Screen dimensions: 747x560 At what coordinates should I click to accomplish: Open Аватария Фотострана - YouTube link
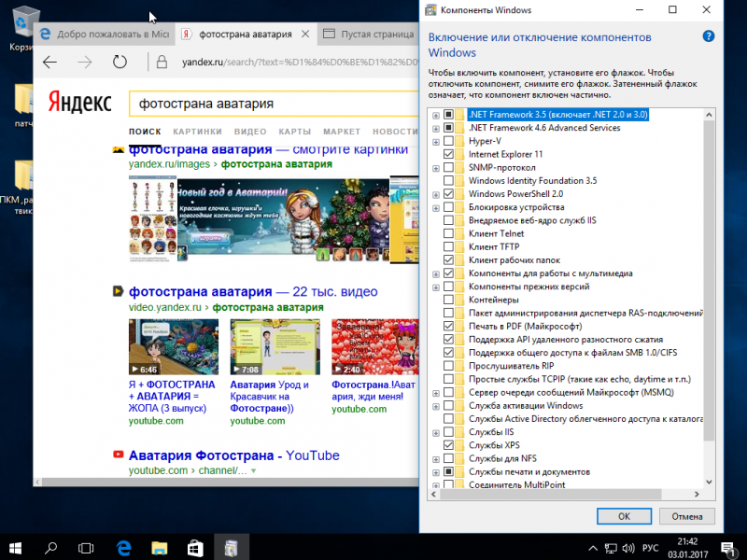(234, 455)
